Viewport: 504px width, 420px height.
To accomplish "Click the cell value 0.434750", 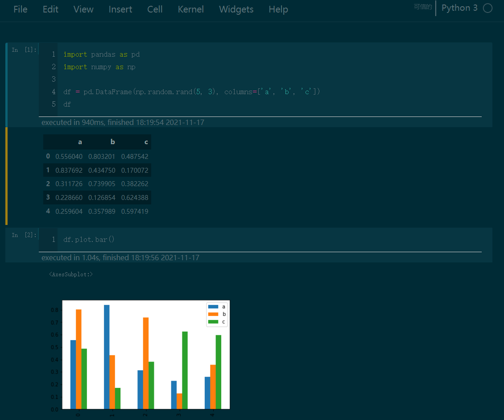I will 102,170.
